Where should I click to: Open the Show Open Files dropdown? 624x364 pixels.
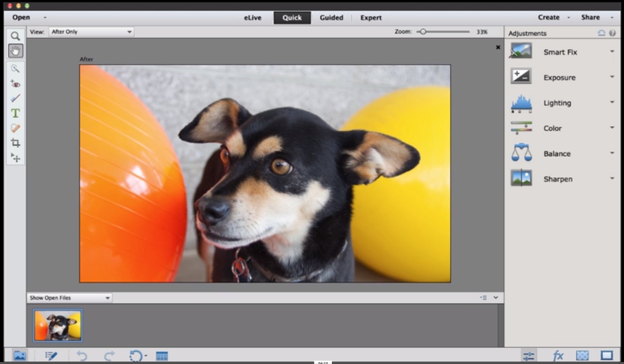tap(69, 298)
